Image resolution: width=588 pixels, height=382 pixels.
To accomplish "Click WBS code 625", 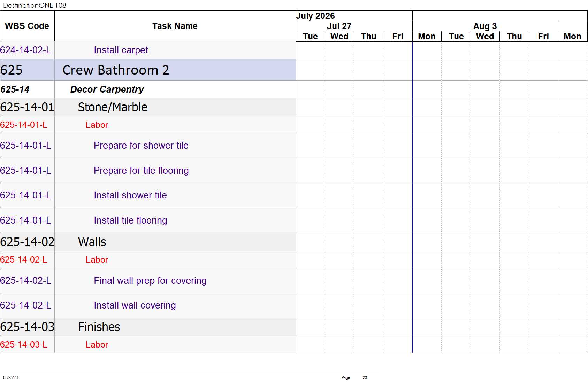I will [12, 70].
